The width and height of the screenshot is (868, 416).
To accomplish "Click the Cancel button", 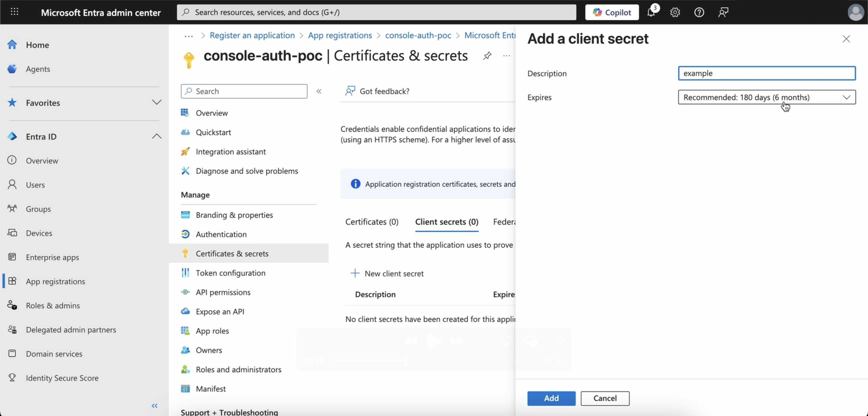I will (605, 398).
